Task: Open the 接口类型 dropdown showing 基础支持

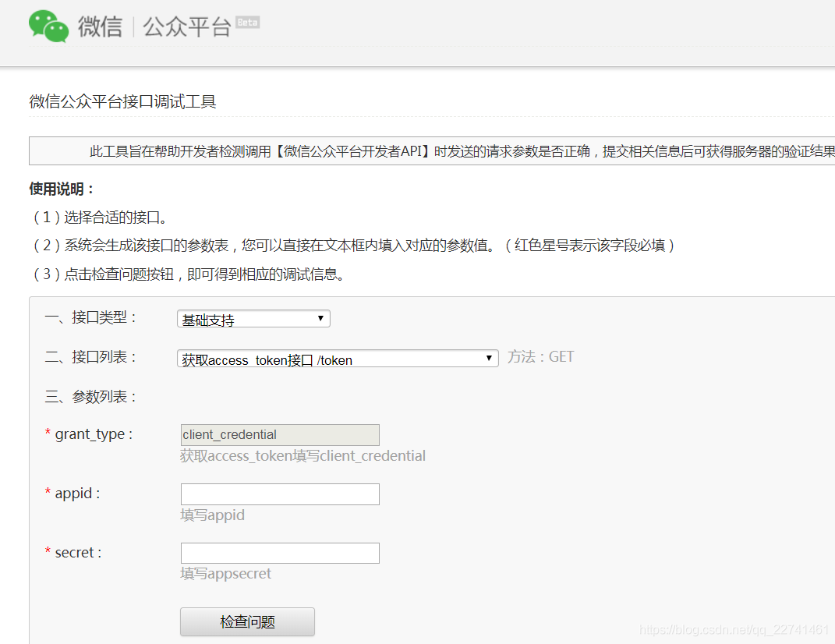Action: (x=253, y=319)
